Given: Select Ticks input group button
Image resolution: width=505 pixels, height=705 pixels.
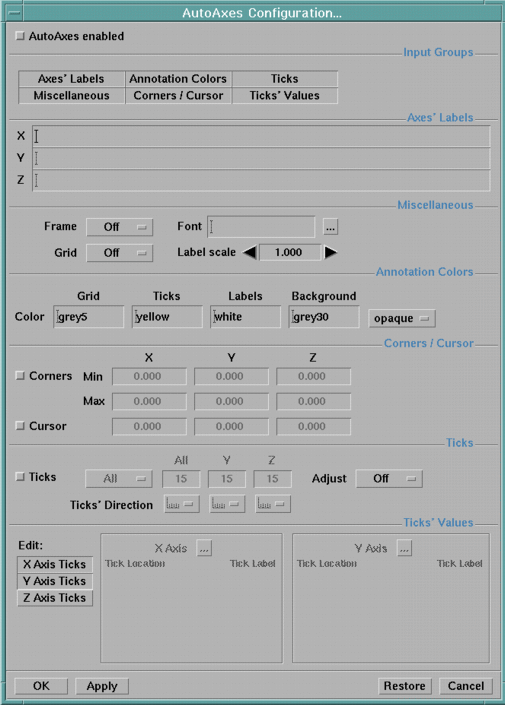Looking at the screenshot, I should coord(285,79).
